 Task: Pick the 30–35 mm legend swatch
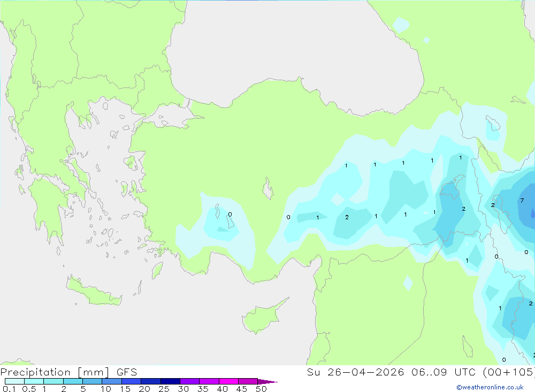(190, 381)
